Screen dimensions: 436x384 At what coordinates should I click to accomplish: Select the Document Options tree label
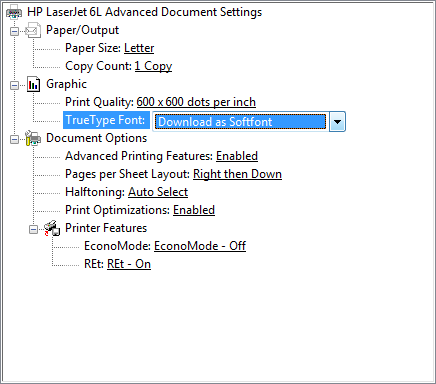click(x=96, y=138)
